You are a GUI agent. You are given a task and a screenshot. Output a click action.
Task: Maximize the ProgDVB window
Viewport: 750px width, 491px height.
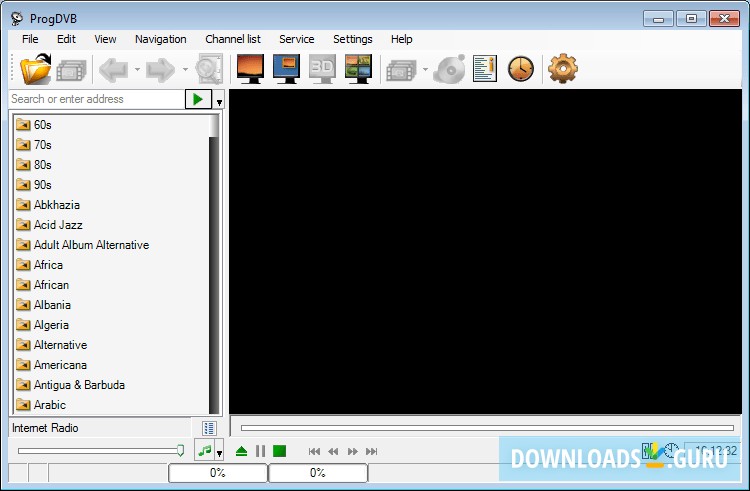tap(691, 19)
